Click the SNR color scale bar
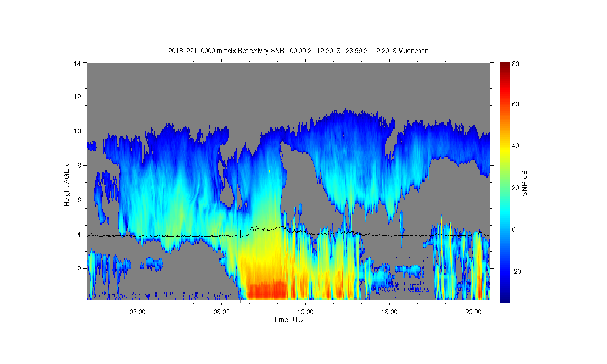 point(505,182)
